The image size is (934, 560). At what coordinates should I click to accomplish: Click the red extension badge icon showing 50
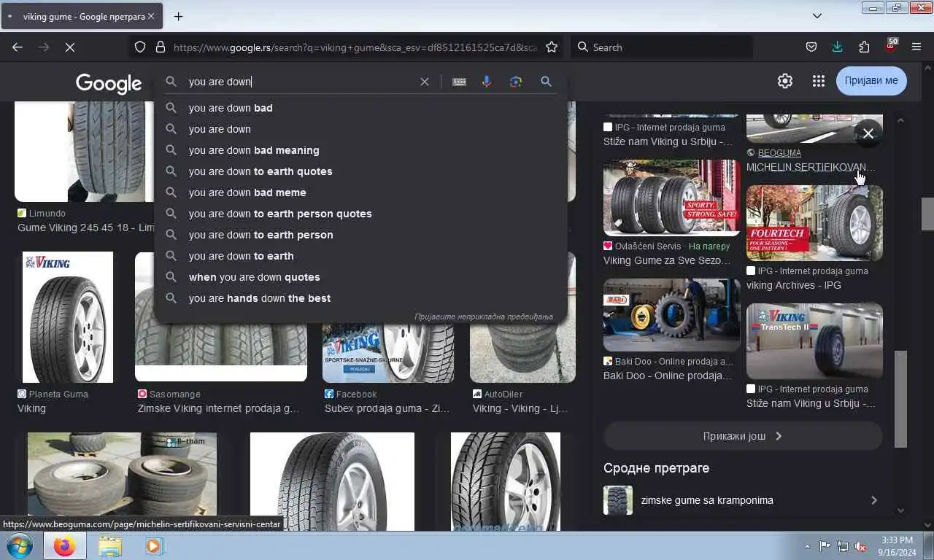click(890, 45)
